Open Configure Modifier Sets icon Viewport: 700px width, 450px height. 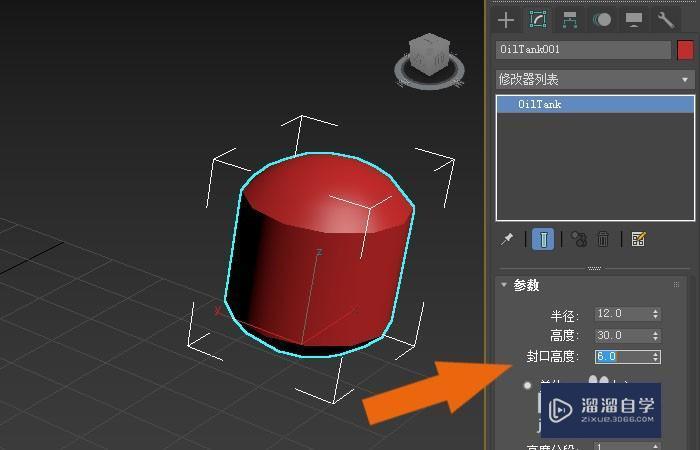638,239
